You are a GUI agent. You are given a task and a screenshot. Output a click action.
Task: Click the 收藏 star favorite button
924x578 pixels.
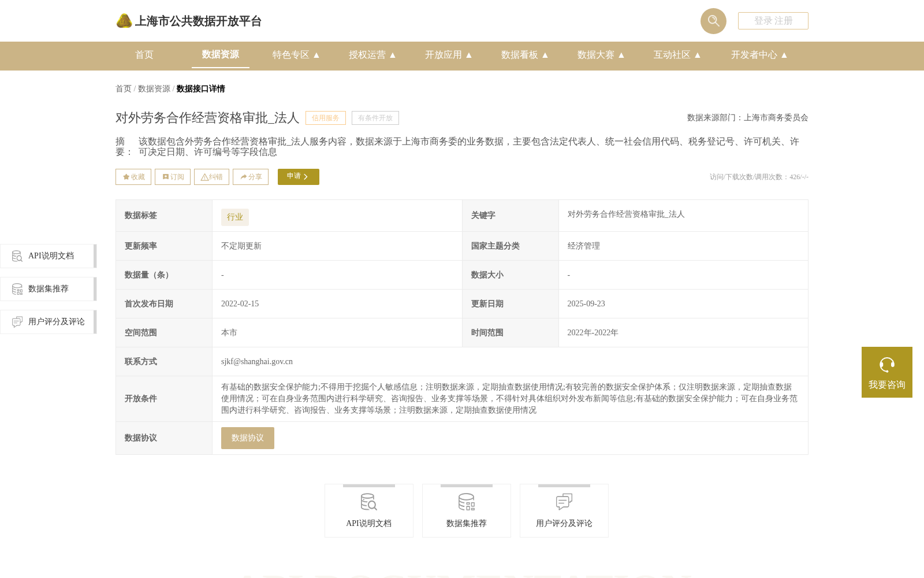coord(133,177)
